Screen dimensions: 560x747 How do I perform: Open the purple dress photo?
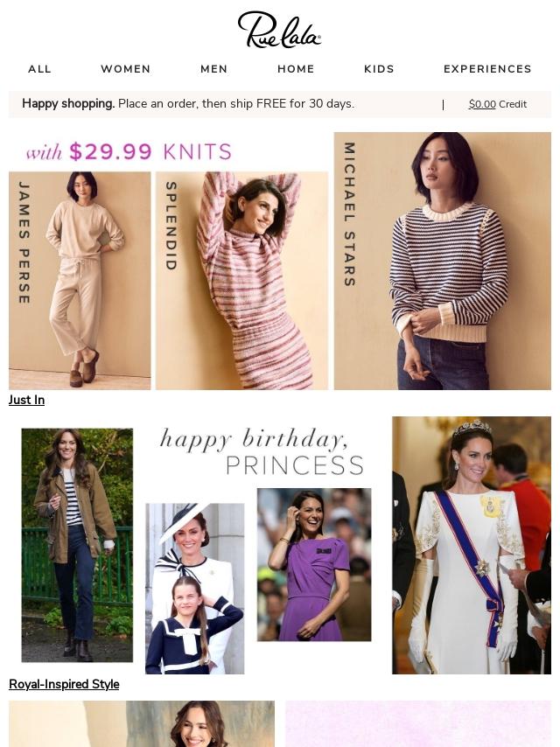pos(314,564)
